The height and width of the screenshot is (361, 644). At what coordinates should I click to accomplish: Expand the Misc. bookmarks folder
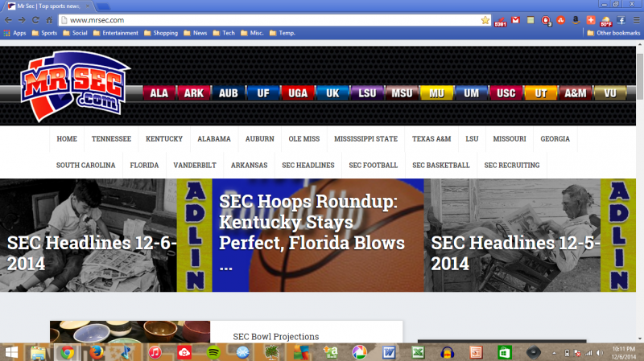pos(252,33)
